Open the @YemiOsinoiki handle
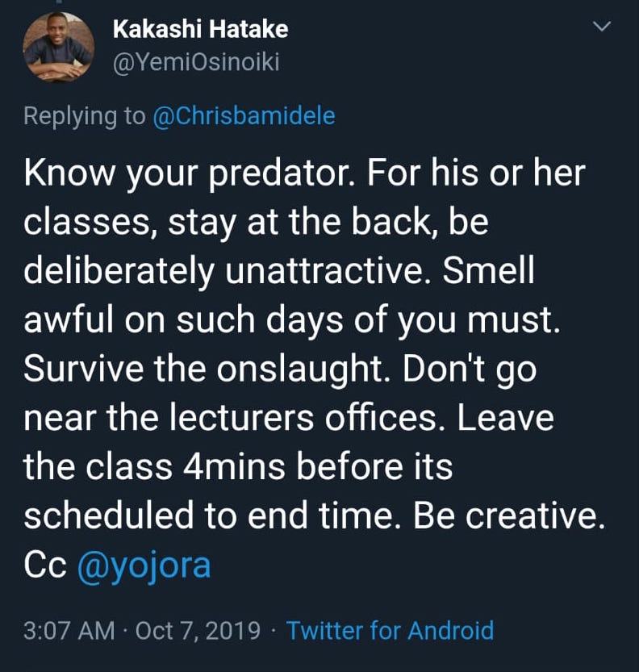 (x=196, y=62)
